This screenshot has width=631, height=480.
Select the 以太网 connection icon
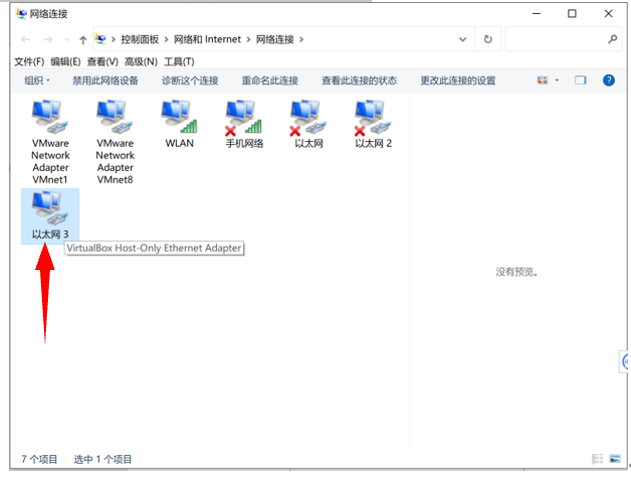(x=309, y=117)
